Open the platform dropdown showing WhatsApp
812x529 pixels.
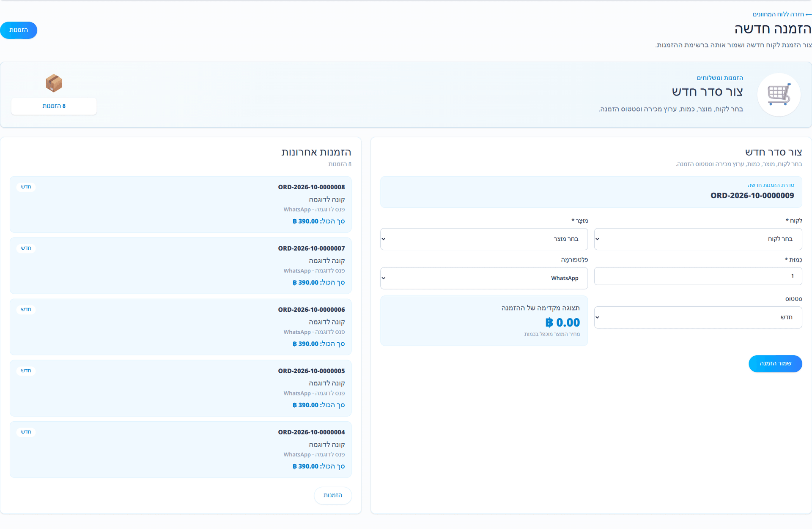tap(484, 278)
